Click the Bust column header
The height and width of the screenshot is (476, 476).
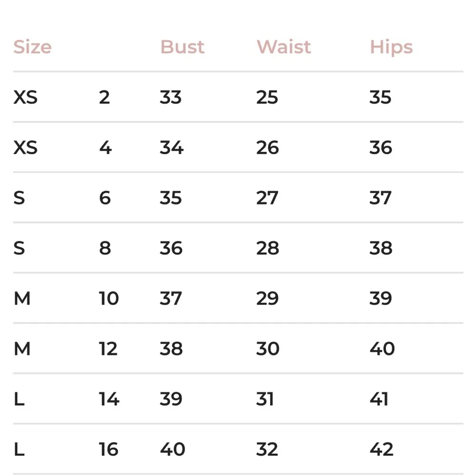point(182,47)
